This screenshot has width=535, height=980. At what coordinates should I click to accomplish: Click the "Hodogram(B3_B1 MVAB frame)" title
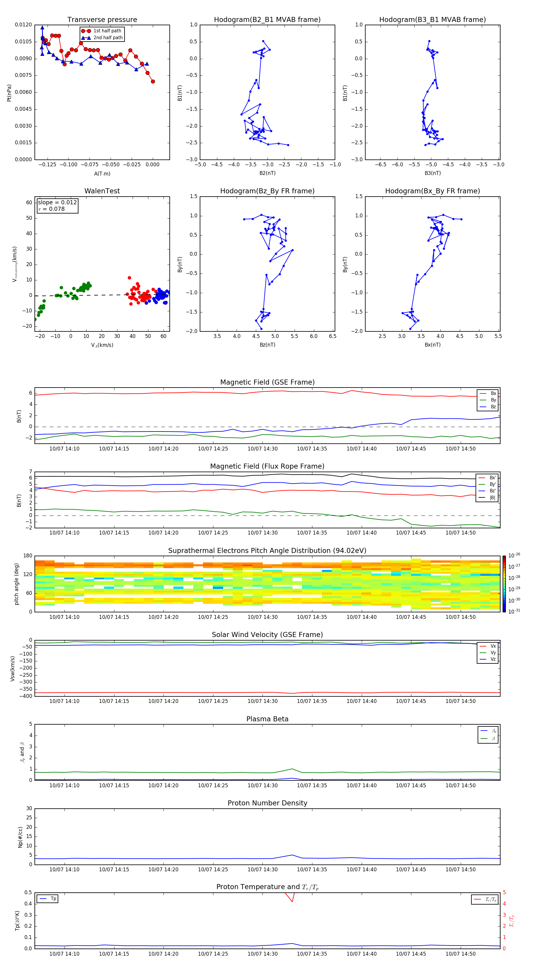coord(432,20)
